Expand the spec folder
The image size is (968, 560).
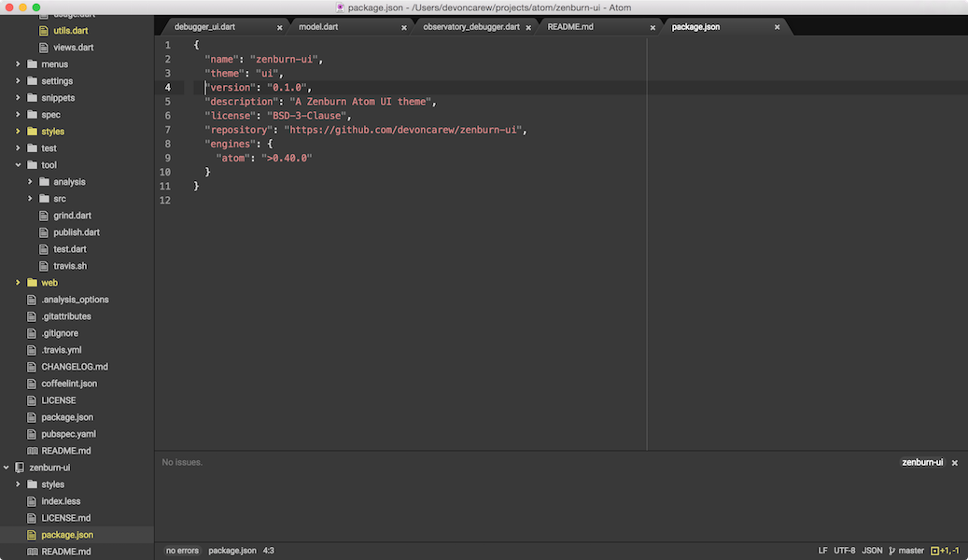[18, 114]
